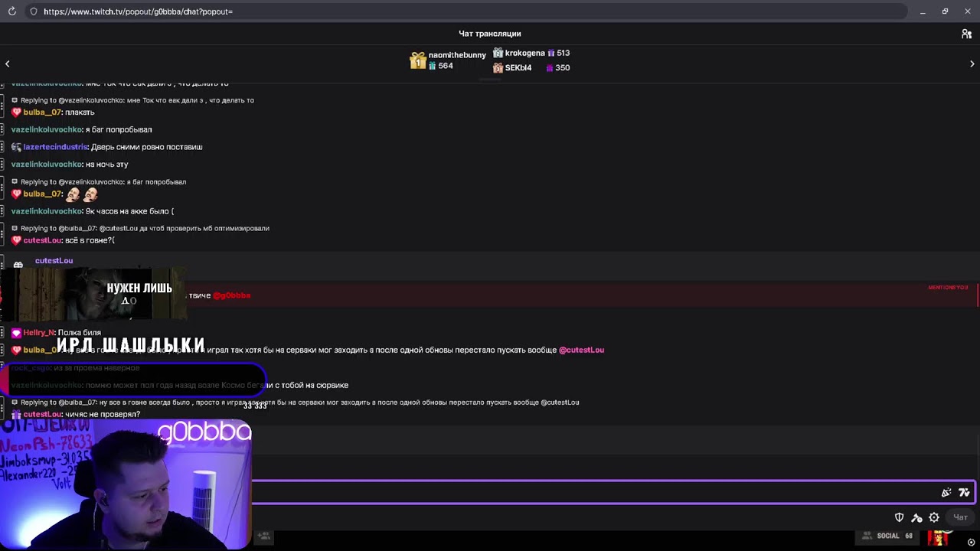Open the shield moderation icon
Screen dimensions: 980x551
click(x=900, y=517)
